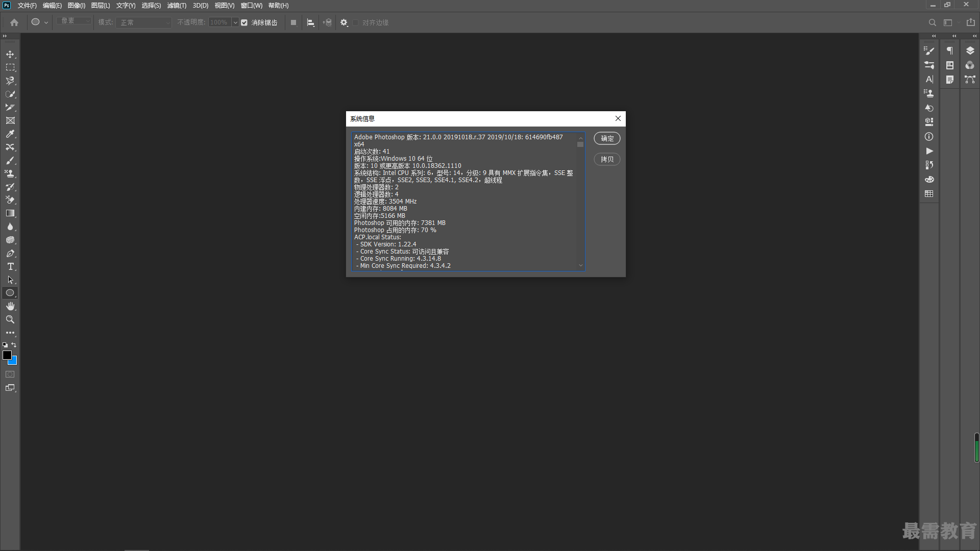Open the 模式 blend mode dropdown
This screenshot has height=551, width=980.
143,22
